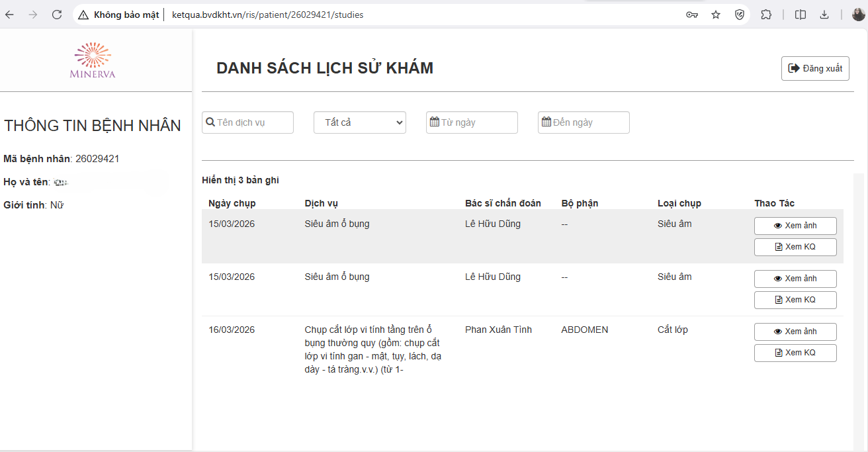Click the 'Tên dịch vụ' search field

[x=247, y=122]
